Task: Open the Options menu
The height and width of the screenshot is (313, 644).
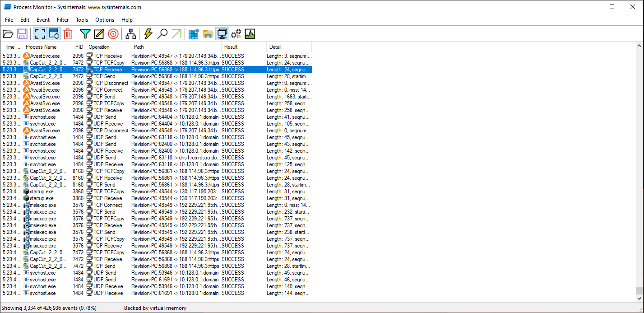Action: [x=105, y=20]
